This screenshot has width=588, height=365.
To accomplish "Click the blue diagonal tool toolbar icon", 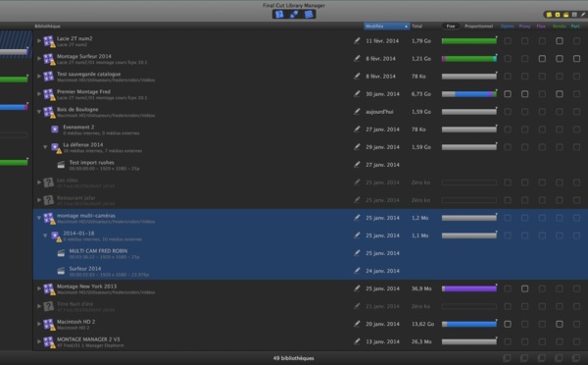I will [x=294, y=15].
